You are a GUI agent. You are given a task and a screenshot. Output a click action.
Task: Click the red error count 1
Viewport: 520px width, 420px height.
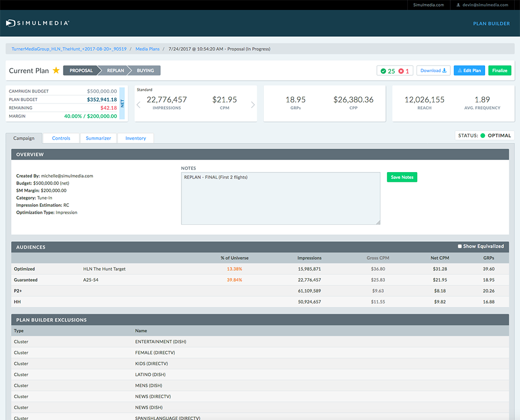click(x=404, y=71)
